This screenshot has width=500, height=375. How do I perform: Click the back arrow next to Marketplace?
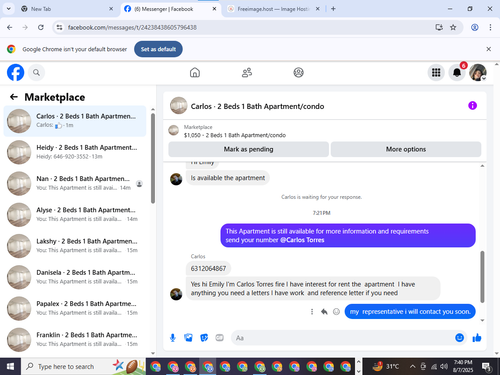[x=14, y=97]
